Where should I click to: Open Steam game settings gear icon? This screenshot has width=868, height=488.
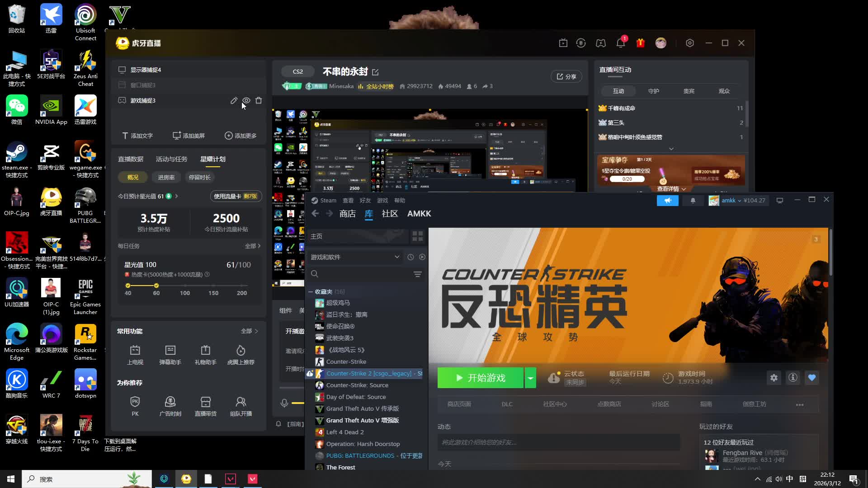774,378
